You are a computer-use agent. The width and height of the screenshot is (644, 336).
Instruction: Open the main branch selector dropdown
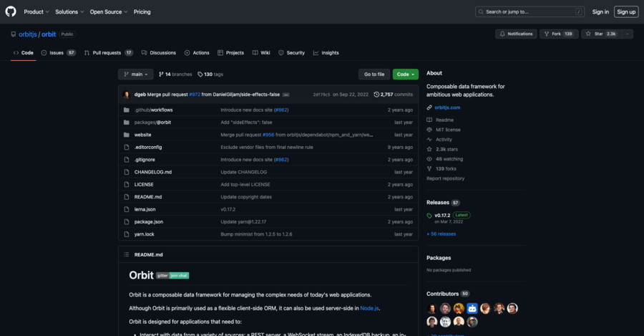(135, 75)
